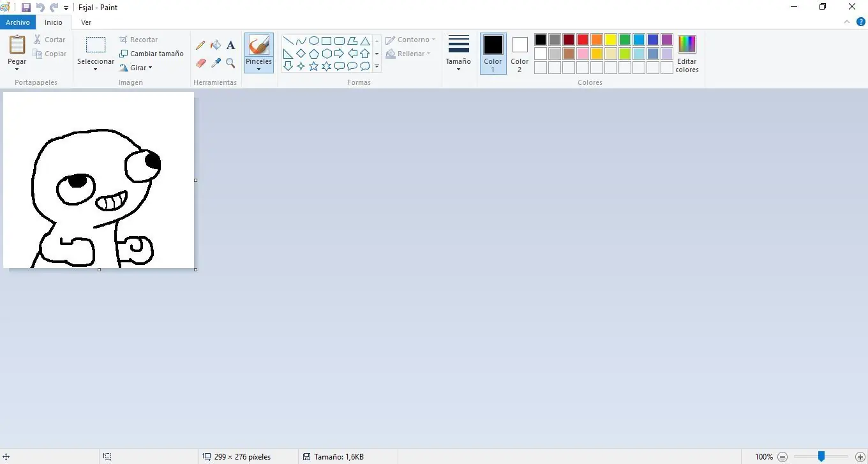Screen dimensions: 868x464
Task: Select the Magnifier tool
Action: point(230,63)
